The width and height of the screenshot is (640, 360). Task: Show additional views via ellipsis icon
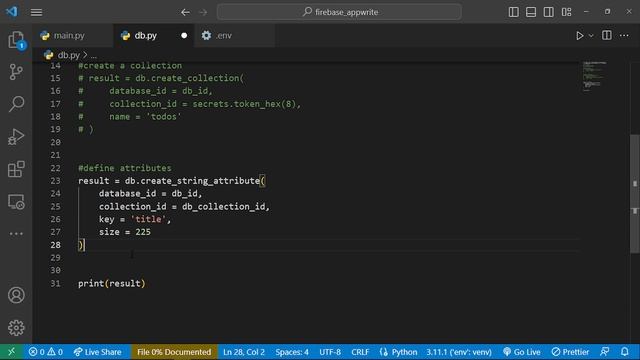click(x=16, y=234)
